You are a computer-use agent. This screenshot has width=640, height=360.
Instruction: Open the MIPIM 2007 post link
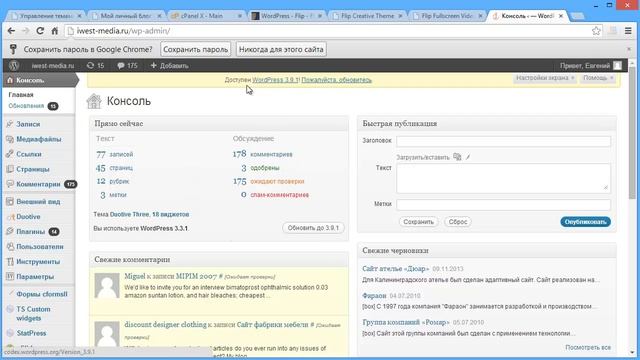coord(196,276)
